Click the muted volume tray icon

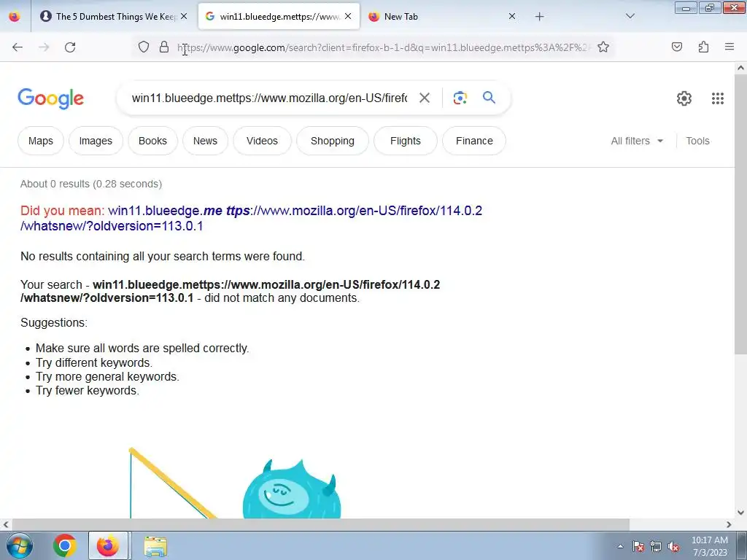[x=673, y=546]
